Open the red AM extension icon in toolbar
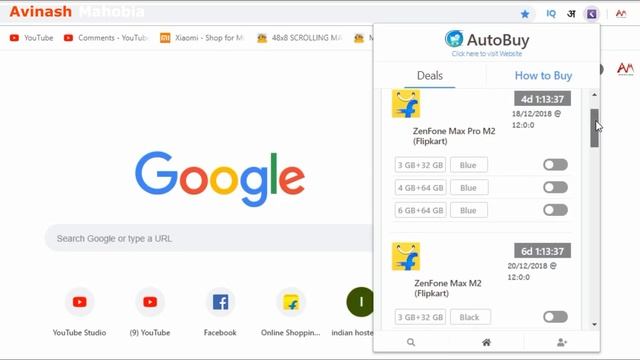Screen dimensions: 640x360 (x=621, y=14)
